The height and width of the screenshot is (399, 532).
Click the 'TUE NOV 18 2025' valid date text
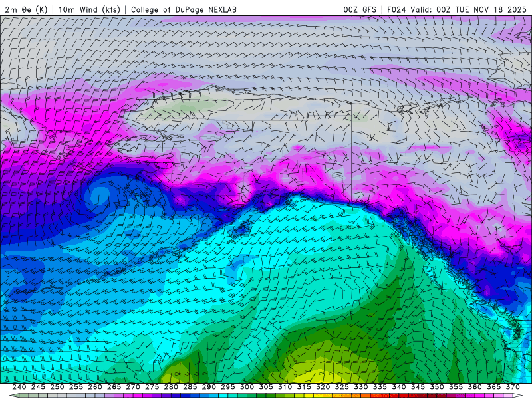[x=491, y=9]
